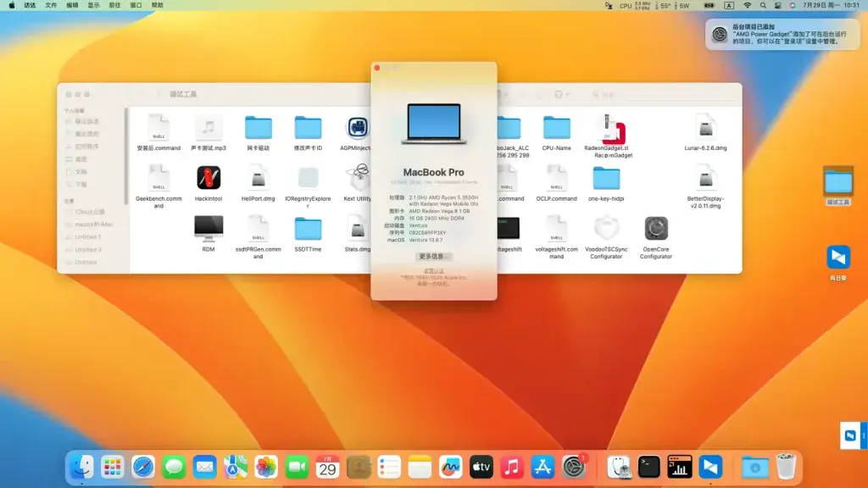Open the SSDTTime folder
Image resolution: width=868 pixels, height=488 pixels.
(308, 229)
